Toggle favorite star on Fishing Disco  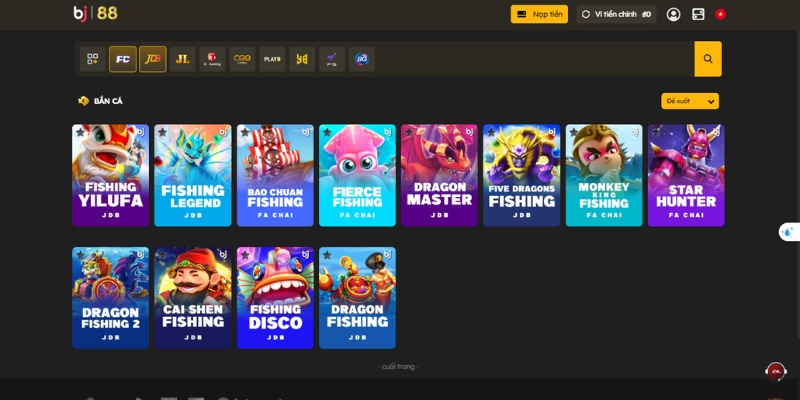point(245,255)
